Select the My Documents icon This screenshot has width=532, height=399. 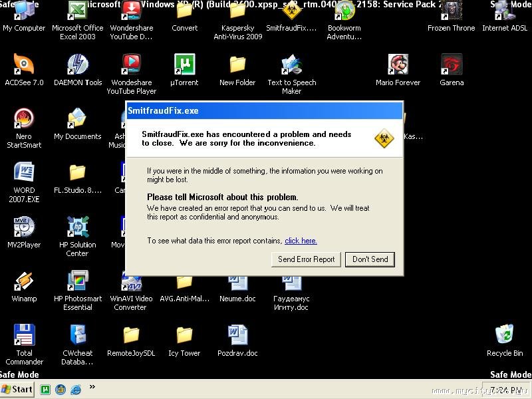[77, 124]
